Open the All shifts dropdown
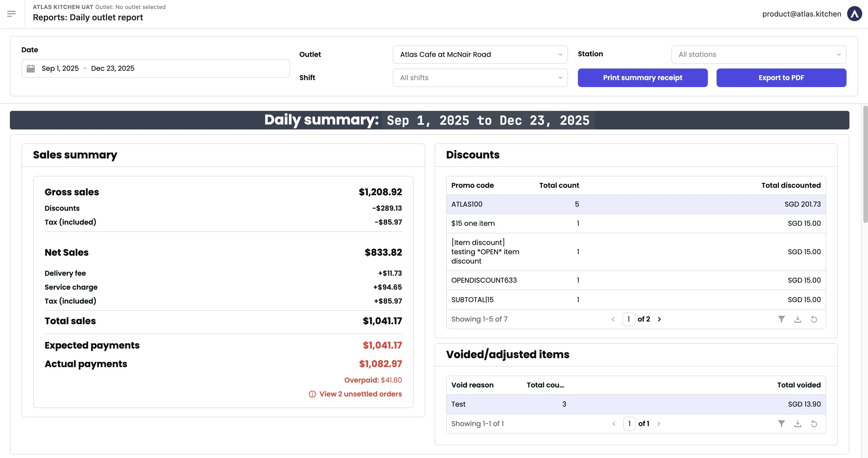Image resolution: width=868 pixels, height=458 pixels. click(480, 77)
